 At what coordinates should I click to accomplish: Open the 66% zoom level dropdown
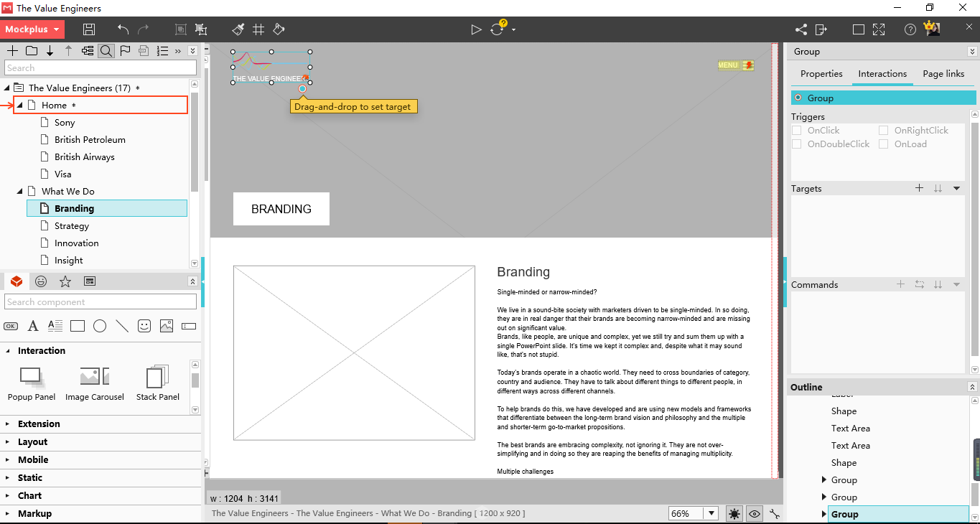click(x=694, y=513)
